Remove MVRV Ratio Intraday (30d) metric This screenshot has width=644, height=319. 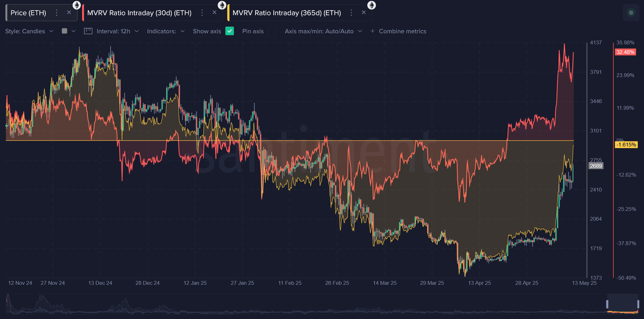[215, 12]
